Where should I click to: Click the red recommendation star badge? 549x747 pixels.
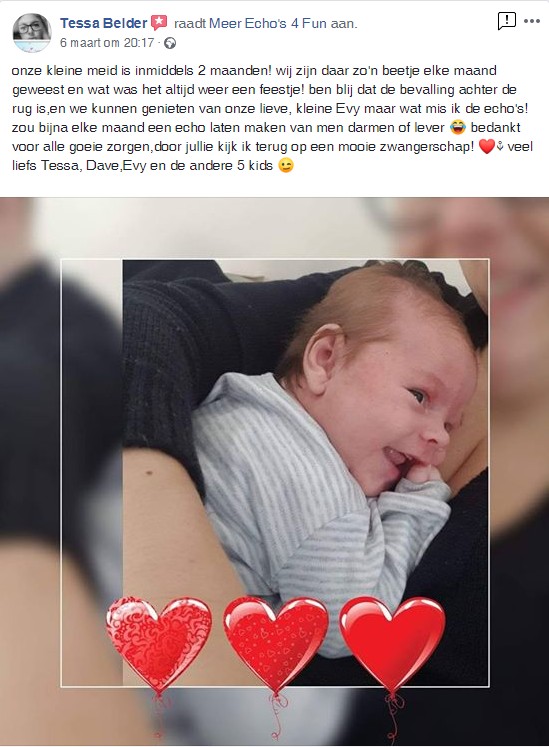[159, 22]
